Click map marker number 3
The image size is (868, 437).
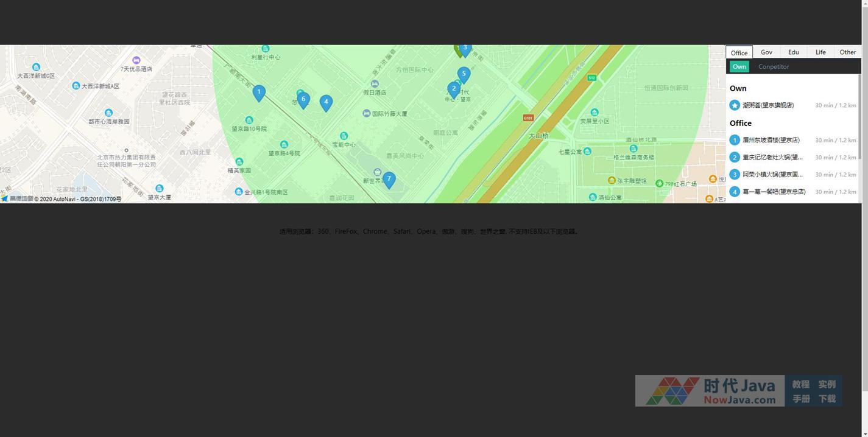pyautogui.click(x=465, y=49)
